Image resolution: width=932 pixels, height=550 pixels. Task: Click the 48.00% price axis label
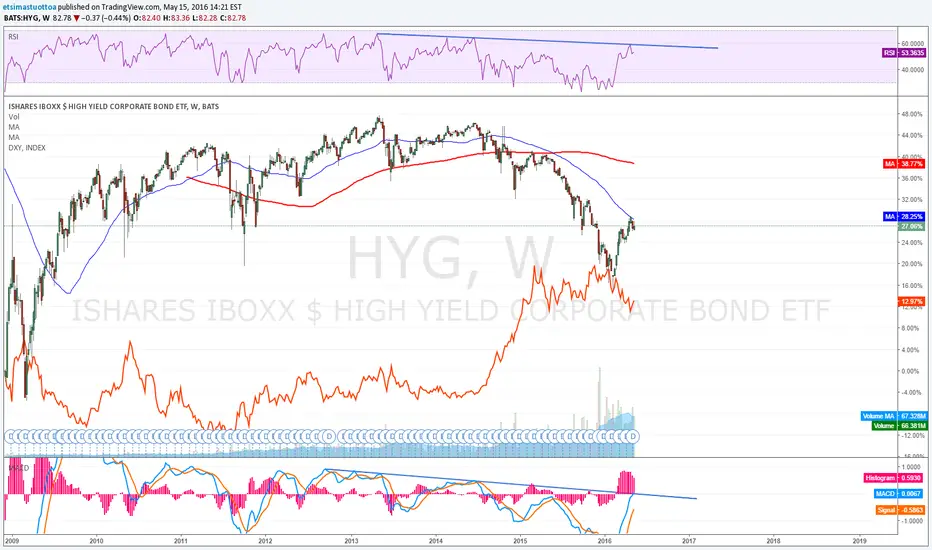[913, 114]
